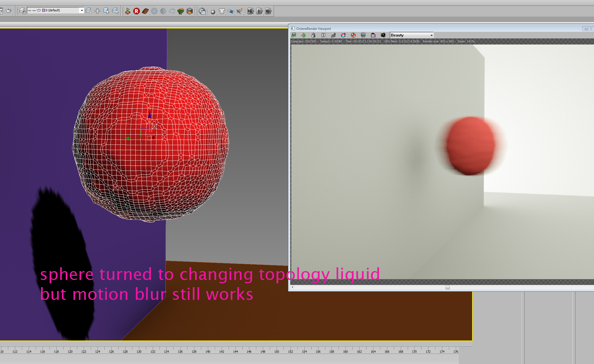Click the T-shirt cloth toolbar icon
Viewport: 594px width, 364px height.
coord(222,11)
